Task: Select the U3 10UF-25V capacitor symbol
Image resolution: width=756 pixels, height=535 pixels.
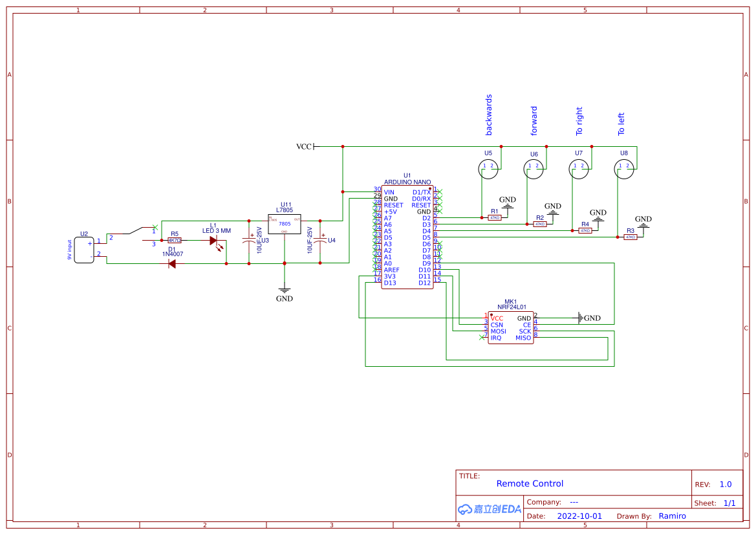Action: [x=249, y=240]
